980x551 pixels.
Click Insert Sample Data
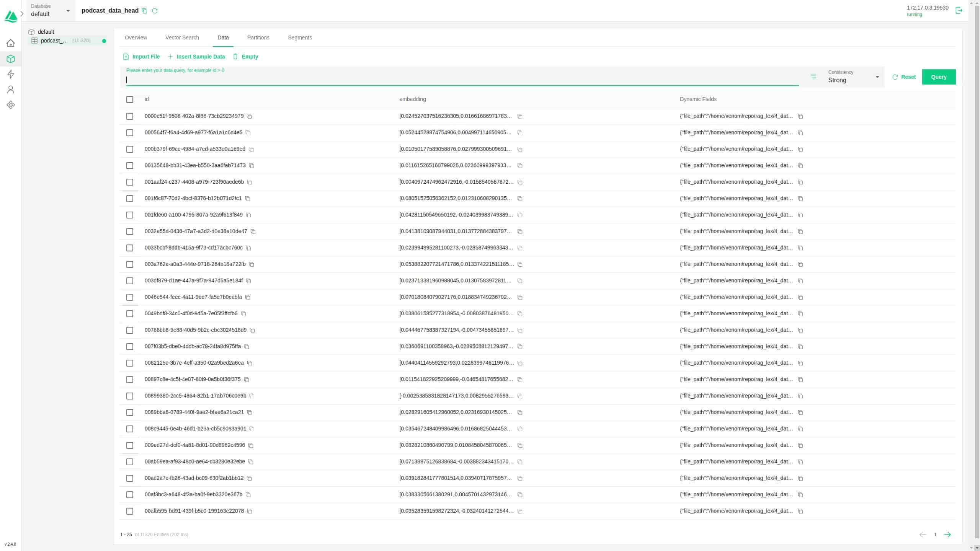[196, 57]
